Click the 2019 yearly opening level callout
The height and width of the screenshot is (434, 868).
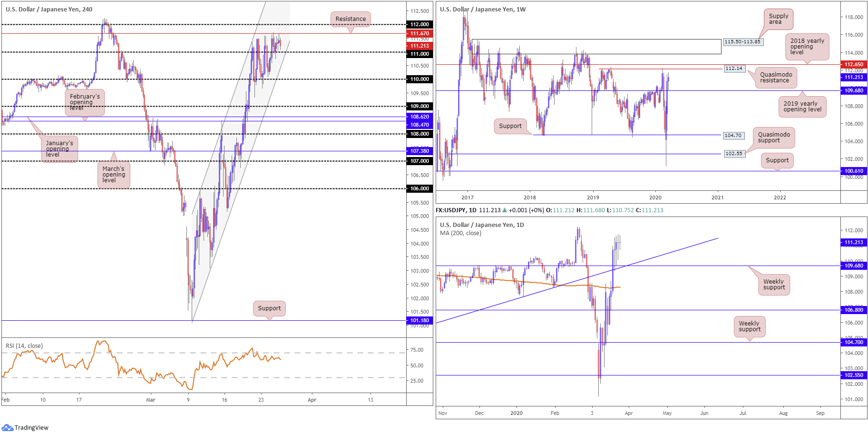[802, 107]
